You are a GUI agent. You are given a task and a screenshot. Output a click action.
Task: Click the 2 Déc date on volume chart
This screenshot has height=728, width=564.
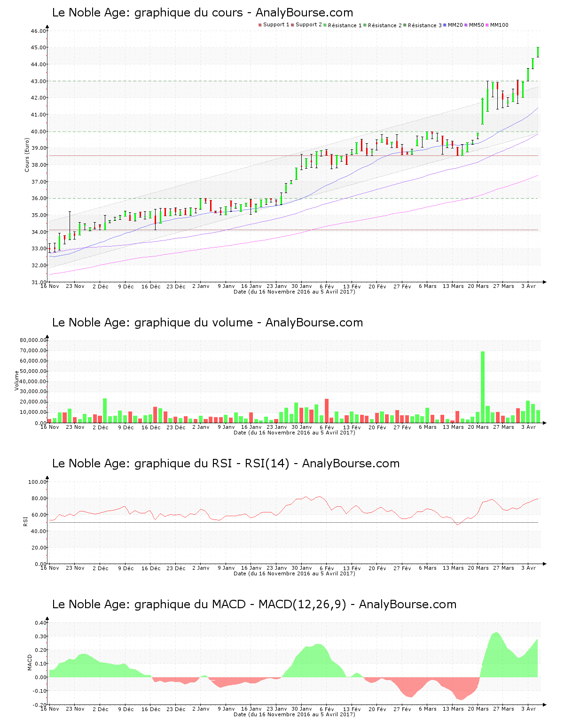(100, 427)
